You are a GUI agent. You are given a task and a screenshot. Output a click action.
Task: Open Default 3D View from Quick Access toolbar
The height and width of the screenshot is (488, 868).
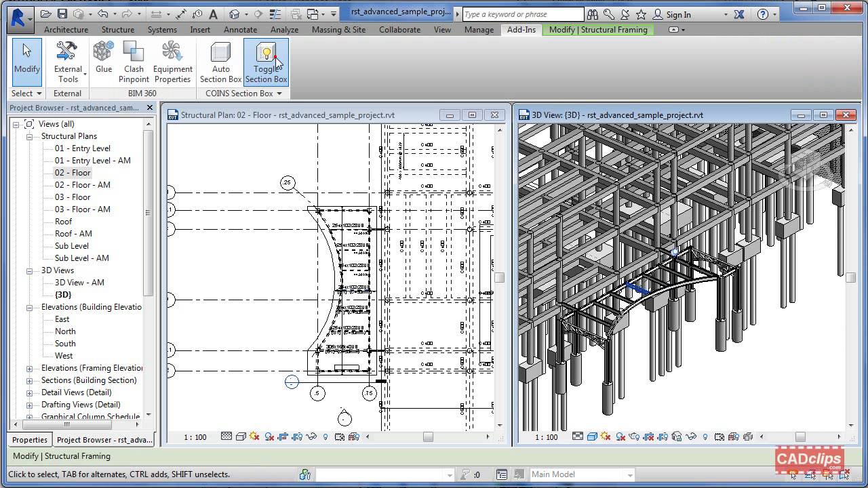coord(233,14)
